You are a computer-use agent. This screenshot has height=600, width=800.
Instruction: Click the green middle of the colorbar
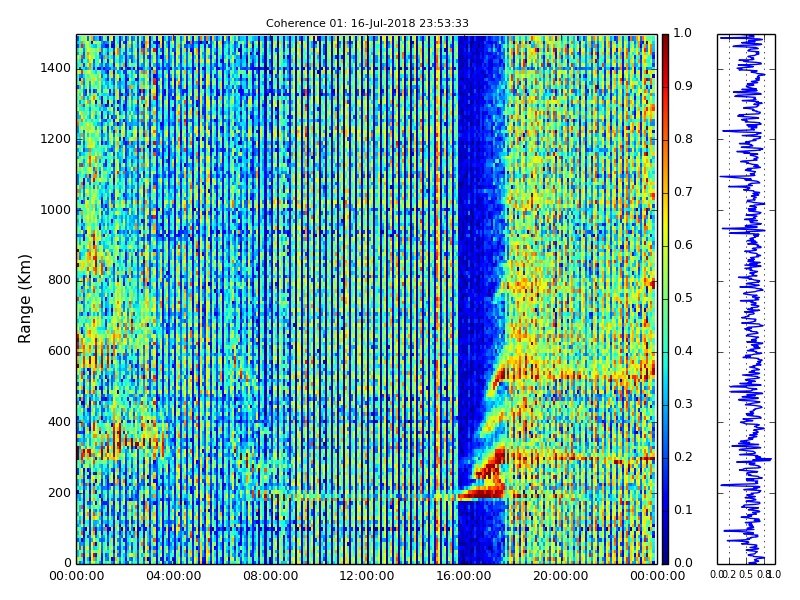(665, 299)
